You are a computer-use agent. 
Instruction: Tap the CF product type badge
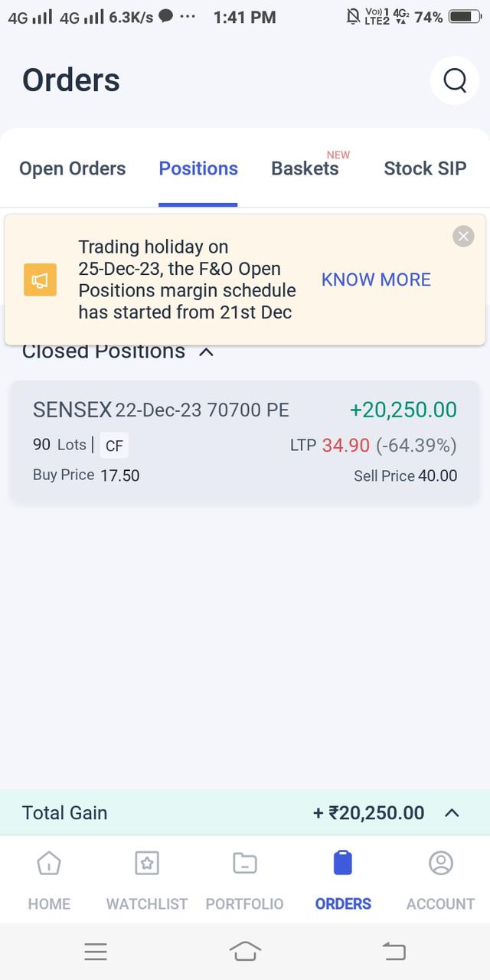pos(114,446)
